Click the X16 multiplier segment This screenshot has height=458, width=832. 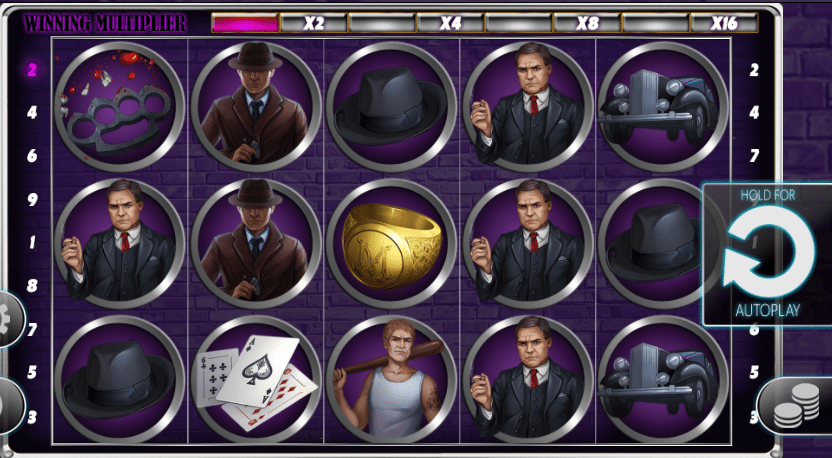pos(724,23)
